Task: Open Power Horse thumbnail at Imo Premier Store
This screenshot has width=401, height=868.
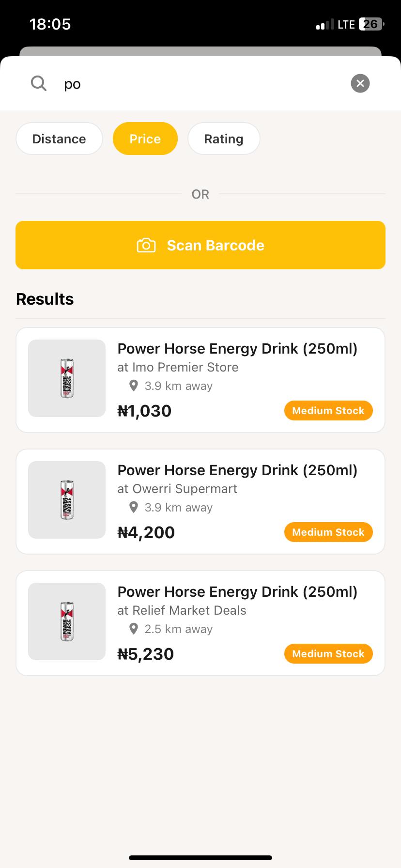Action: pos(67,378)
